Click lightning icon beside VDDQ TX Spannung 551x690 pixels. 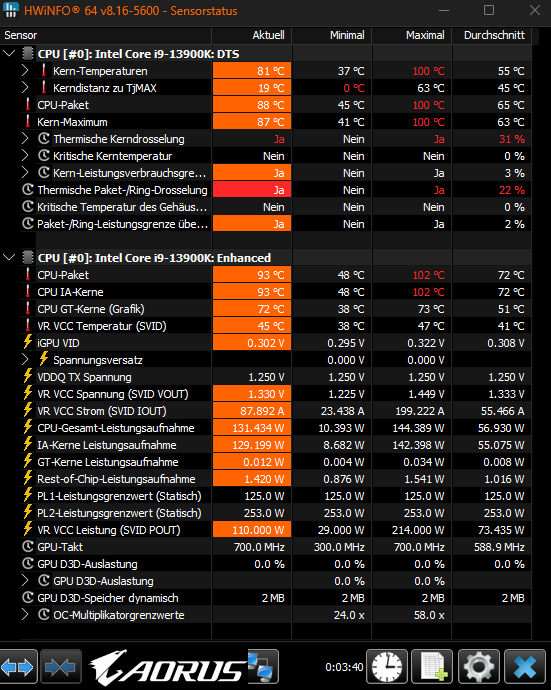coord(28,376)
